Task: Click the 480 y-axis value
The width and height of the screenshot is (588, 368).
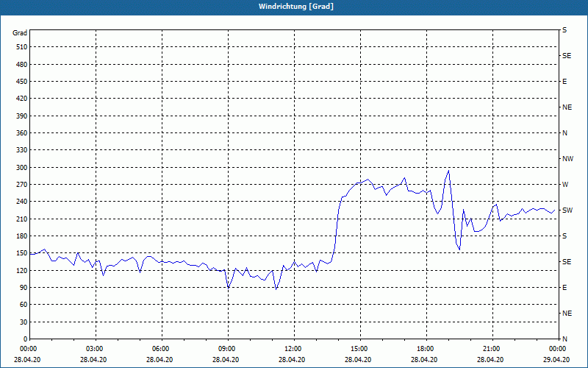Action: (22, 65)
